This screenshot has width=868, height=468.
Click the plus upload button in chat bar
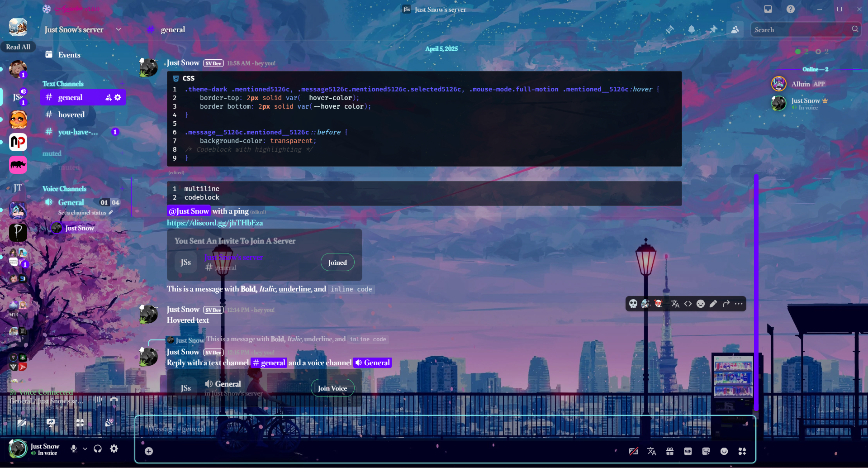(149, 451)
